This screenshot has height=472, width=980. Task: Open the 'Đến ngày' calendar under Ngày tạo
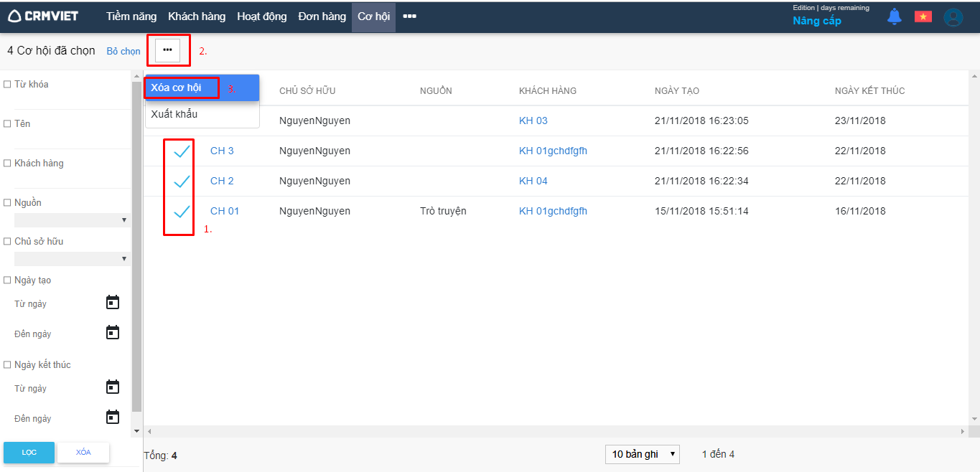click(x=113, y=333)
